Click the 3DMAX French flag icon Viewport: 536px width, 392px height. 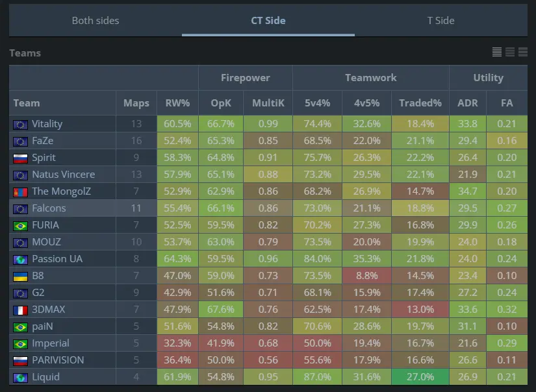(20, 310)
